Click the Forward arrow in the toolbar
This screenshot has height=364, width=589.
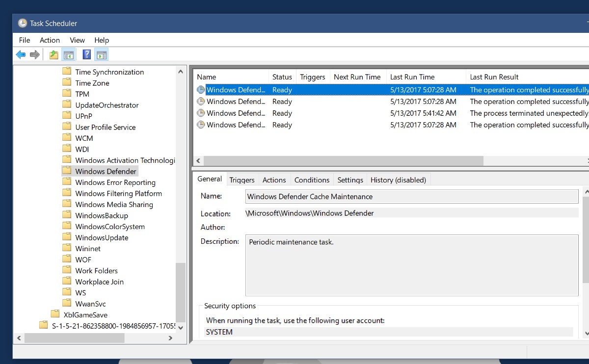(34, 54)
